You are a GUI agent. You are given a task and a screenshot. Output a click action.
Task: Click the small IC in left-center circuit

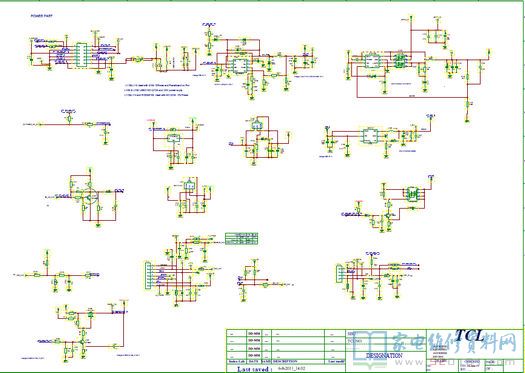pyautogui.click(x=174, y=138)
